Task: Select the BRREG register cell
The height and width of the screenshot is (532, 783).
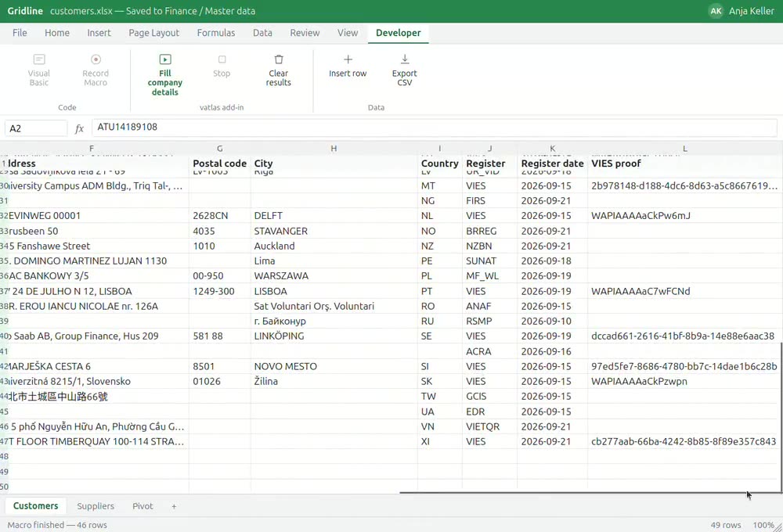Action: tap(490, 231)
